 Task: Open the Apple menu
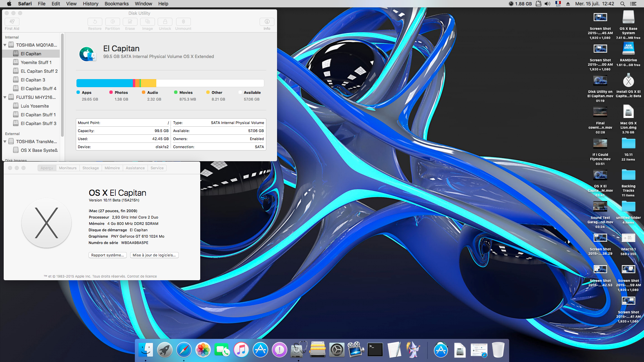tap(9, 4)
